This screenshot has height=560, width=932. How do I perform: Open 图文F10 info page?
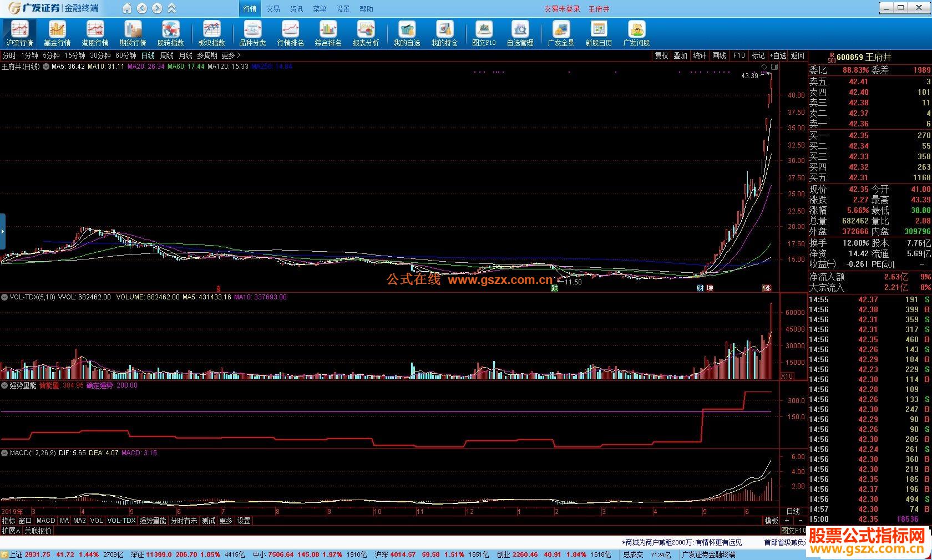point(484,33)
